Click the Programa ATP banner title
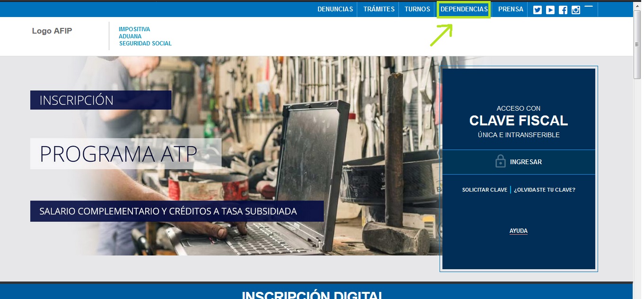This screenshot has width=644, height=299. (119, 154)
